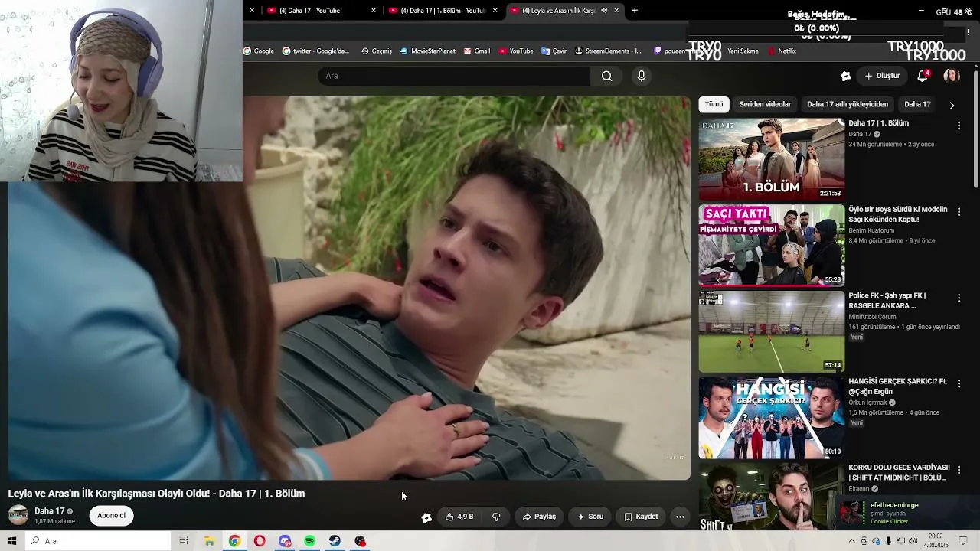Click the icon left of the Oluştur button
980x551 pixels.
pos(845,76)
